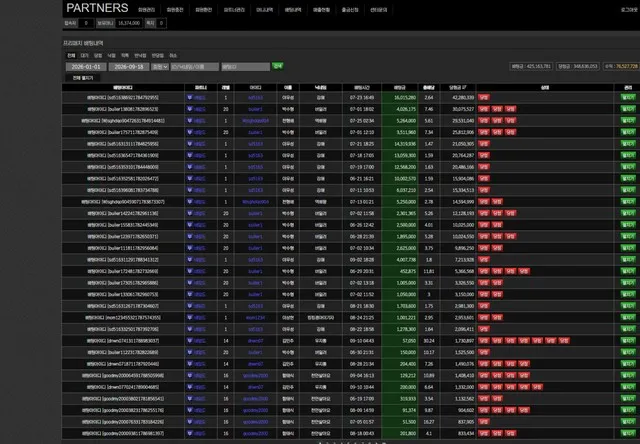Image resolution: width=640 pixels, height=444 pixels.
Task: Click the shield icon in the 07-02 10:34 row
Action: [x=190, y=248]
